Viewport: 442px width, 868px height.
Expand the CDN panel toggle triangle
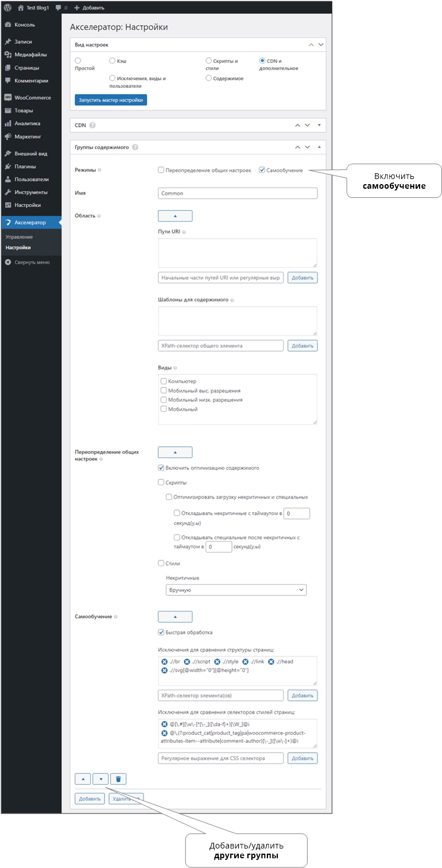[x=319, y=125]
